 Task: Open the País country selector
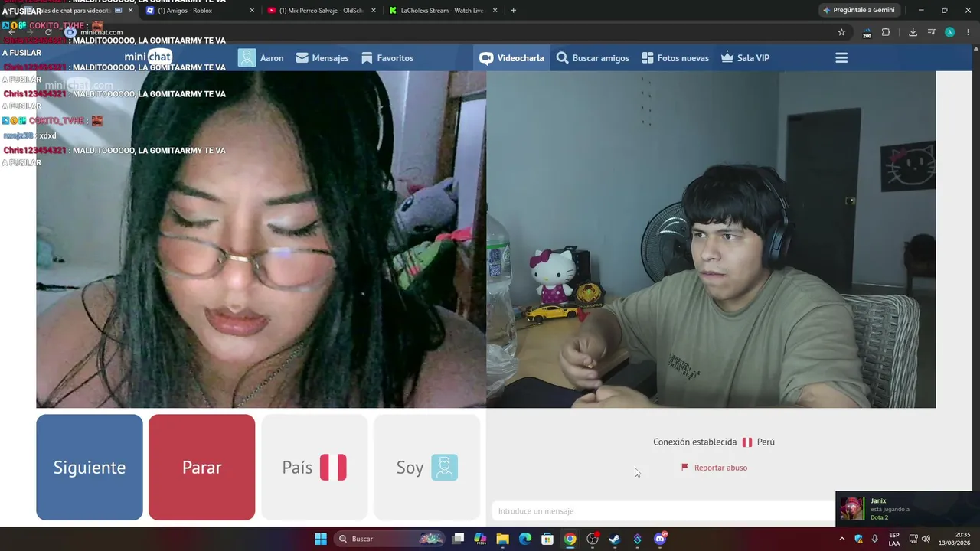[x=315, y=468]
